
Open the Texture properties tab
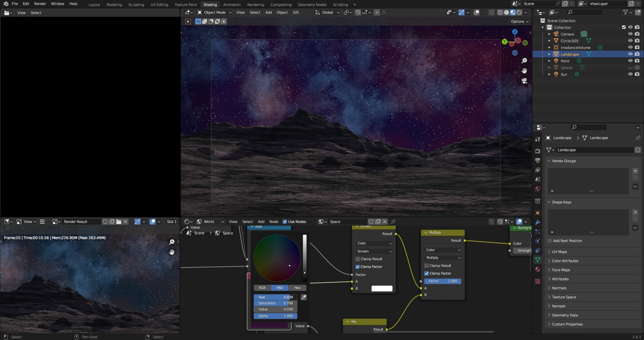pyautogui.click(x=537, y=281)
